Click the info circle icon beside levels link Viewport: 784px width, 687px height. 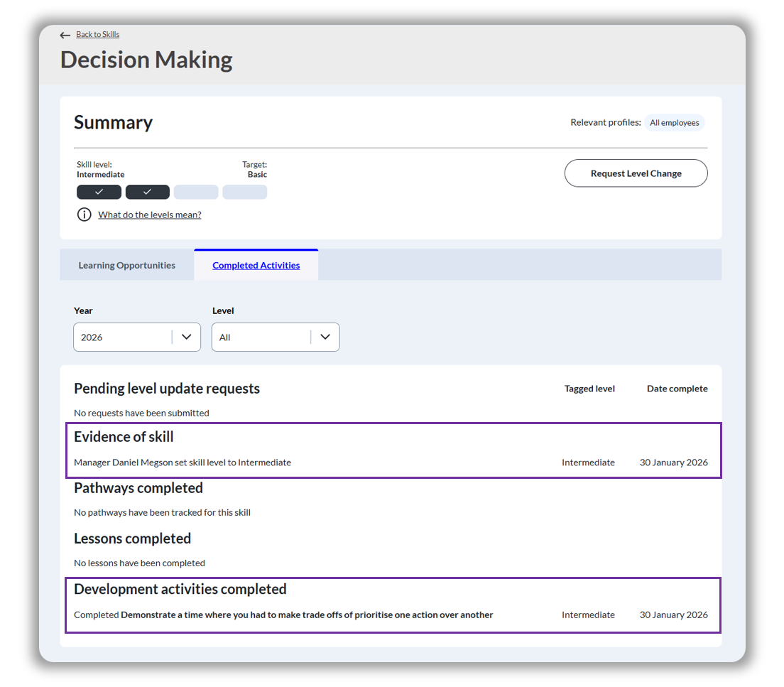(84, 215)
